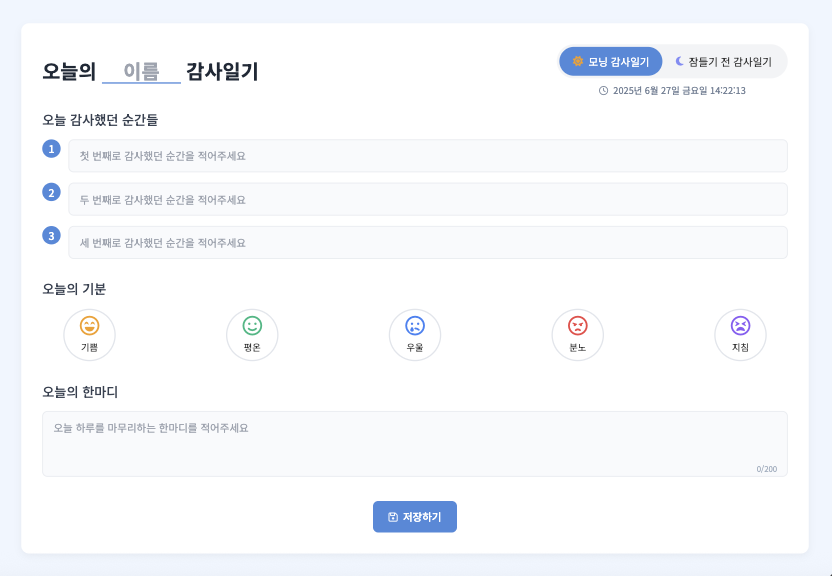Image resolution: width=832 pixels, height=576 pixels.
Task: Click the blue number 1 badge
Action: (x=50, y=150)
